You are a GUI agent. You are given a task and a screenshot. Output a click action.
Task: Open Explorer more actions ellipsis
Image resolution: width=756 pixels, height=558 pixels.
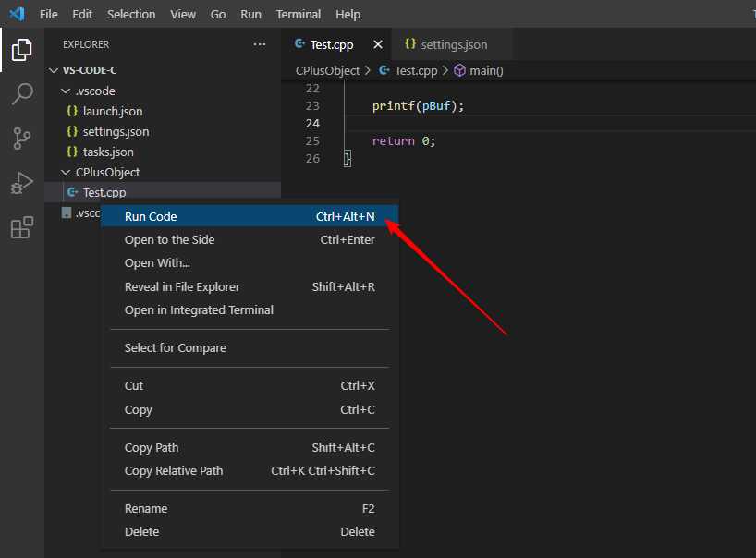point(260,44)
